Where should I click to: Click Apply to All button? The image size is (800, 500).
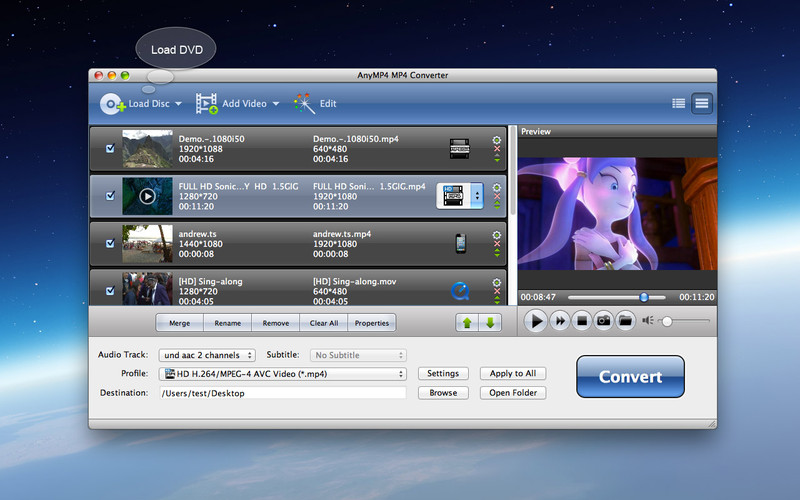[513, 373]
